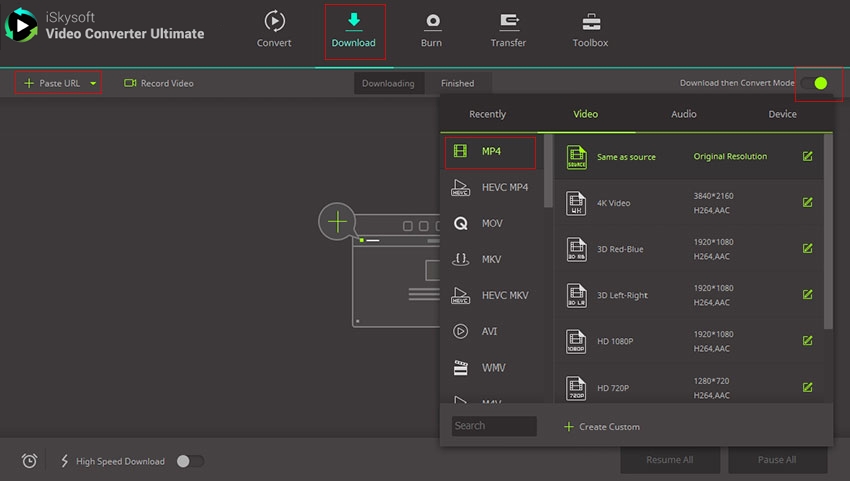Viewport: 850px width, 481px height.
Task: Expand the Paste URL dropdown arrow
Action: coord(94,84)
